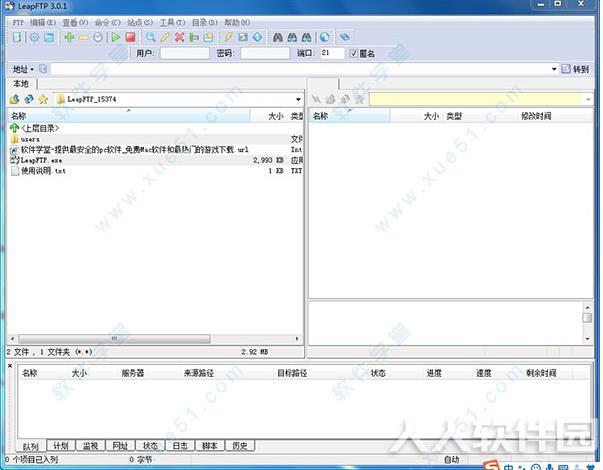Click the 用户 username input field
603x470 pixels.
tap(185, 53)
